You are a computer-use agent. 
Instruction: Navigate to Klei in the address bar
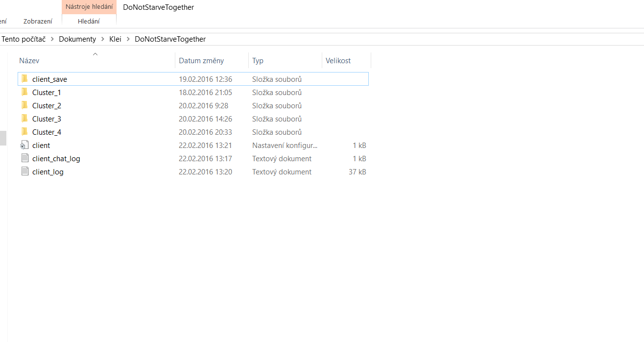pyautogui.click(x=115, y=39)
